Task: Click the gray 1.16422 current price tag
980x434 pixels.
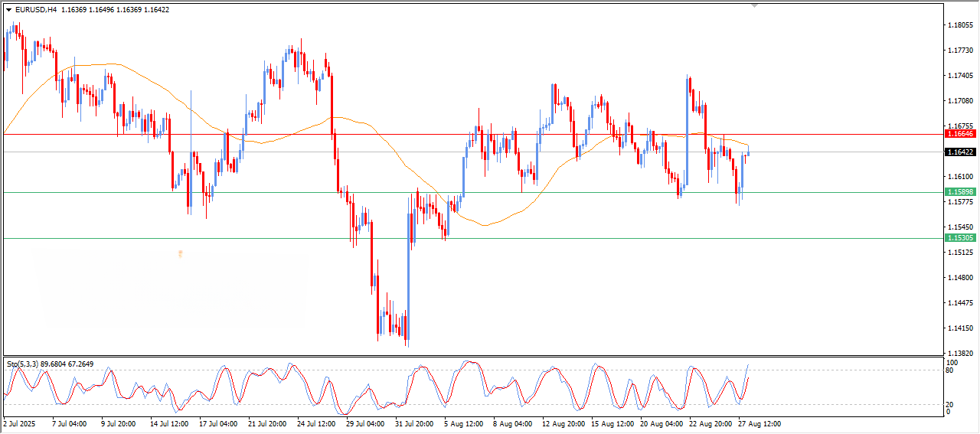Action: pyautogui.click(x=960, y=152)
